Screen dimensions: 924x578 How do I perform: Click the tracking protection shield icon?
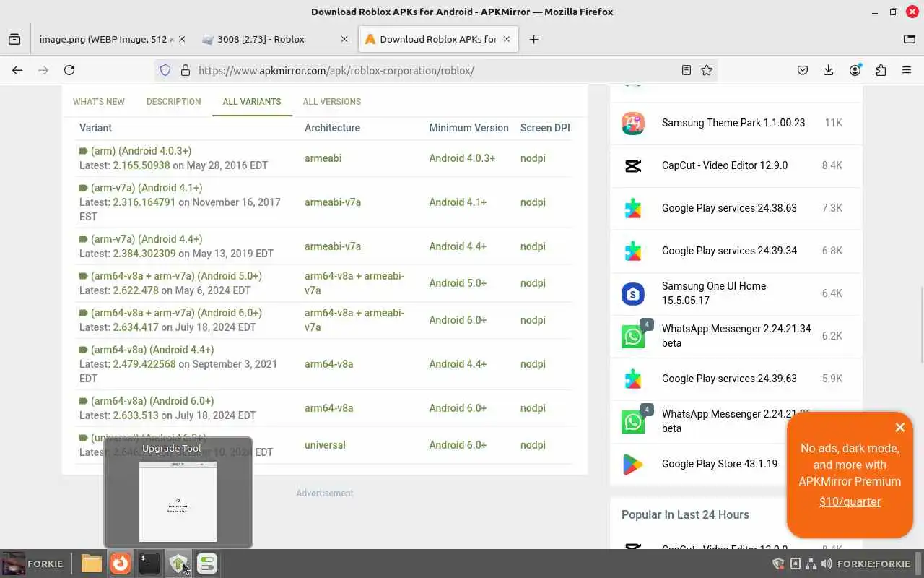click(165, 70)
